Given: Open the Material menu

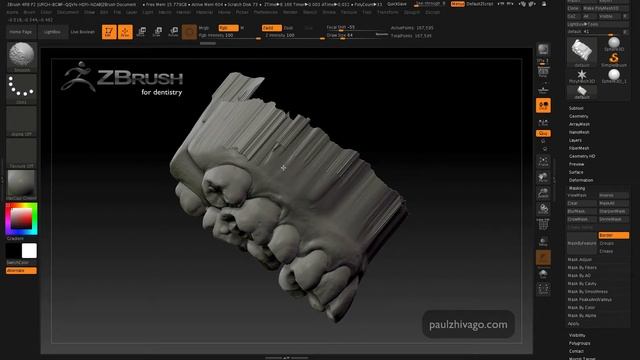Looking at the screenshot, I should coord(204,12).
